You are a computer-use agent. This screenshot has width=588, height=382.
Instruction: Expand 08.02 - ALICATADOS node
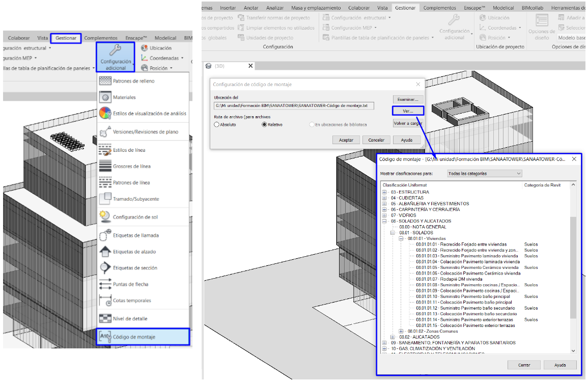click(393, 337)
